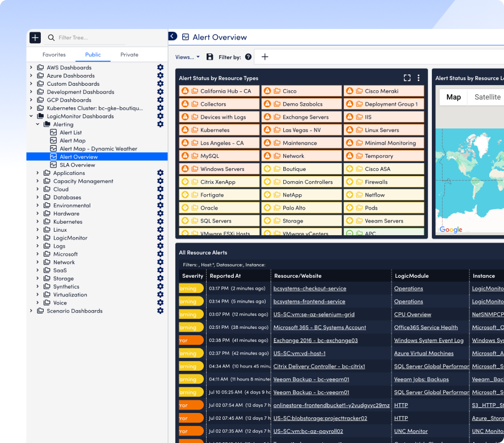Open the Alert Status widget options menu
The image size is (504, 443).
[x=418, y=78]
